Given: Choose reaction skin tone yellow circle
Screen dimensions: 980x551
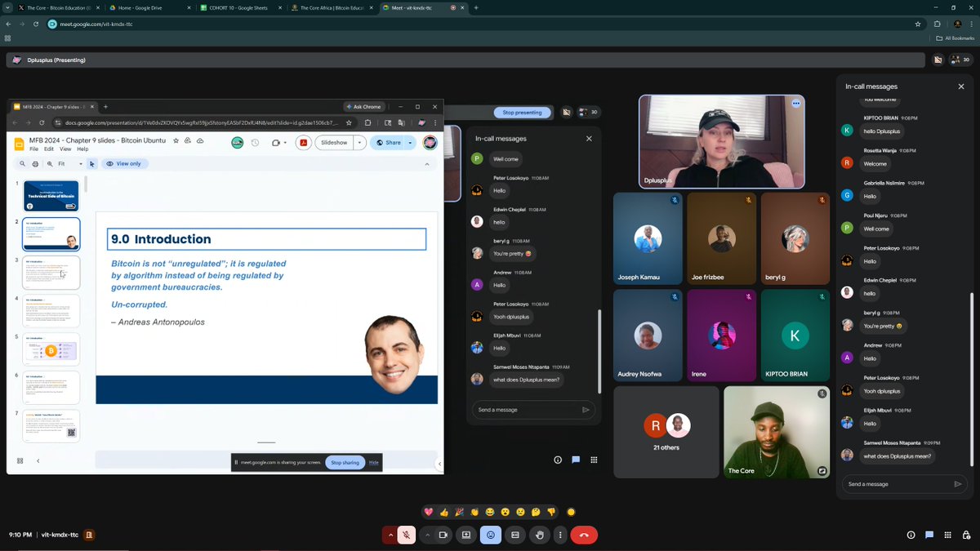Looking at the screenshot, I should [x=571, y=512].
